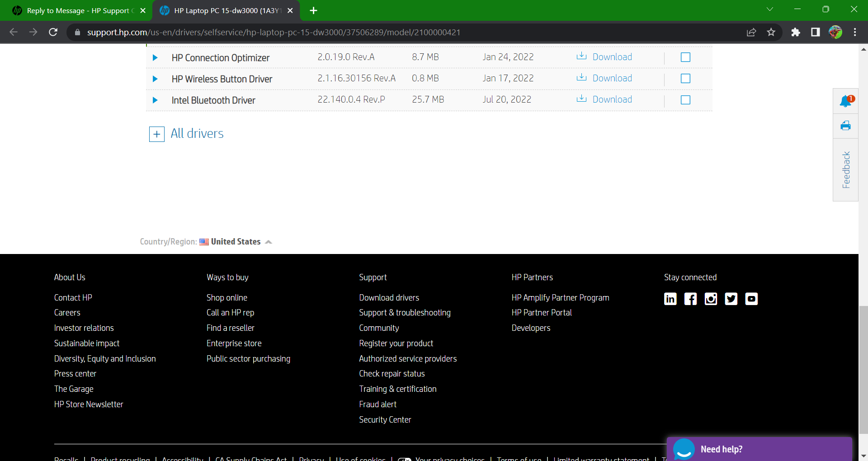868x461 pixels.
Task: Collapse the Country/Region United States selector
Action: [269, 241]
